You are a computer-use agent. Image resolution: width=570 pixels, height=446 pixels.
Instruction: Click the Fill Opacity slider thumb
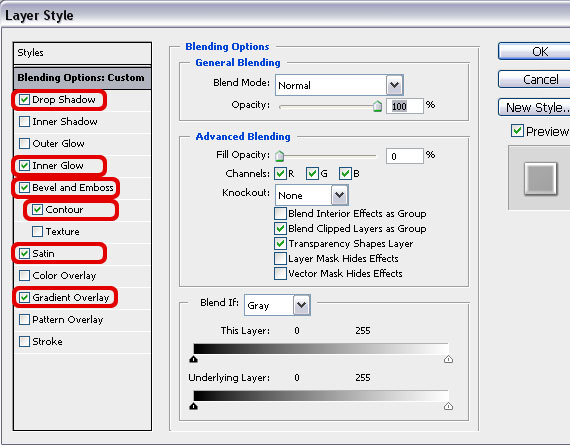coord(280,156)
